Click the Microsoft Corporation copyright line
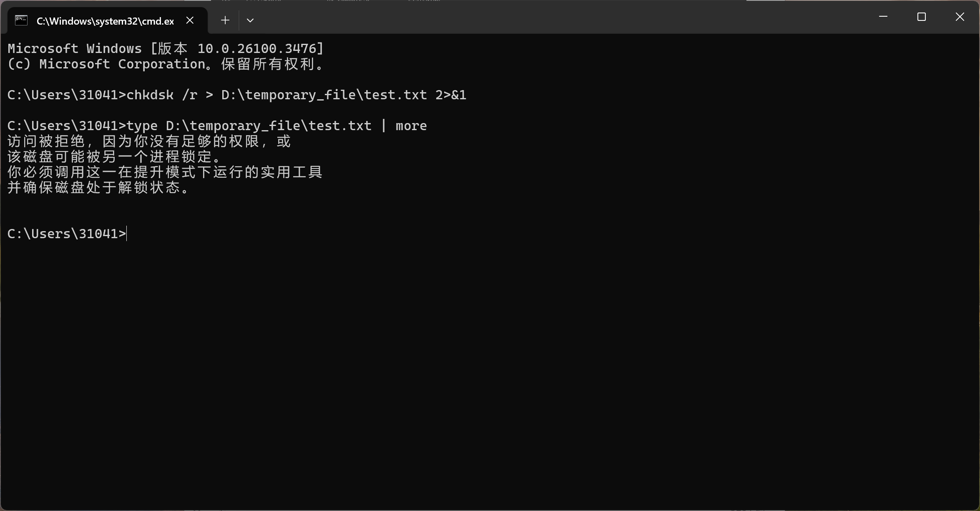Screen dimensions: 980x511 [x=166, y=64]
